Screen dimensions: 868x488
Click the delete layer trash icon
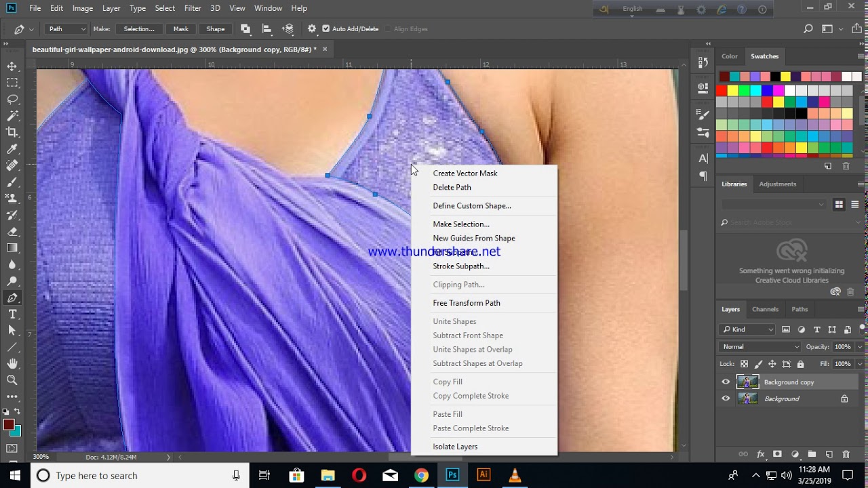846,454
